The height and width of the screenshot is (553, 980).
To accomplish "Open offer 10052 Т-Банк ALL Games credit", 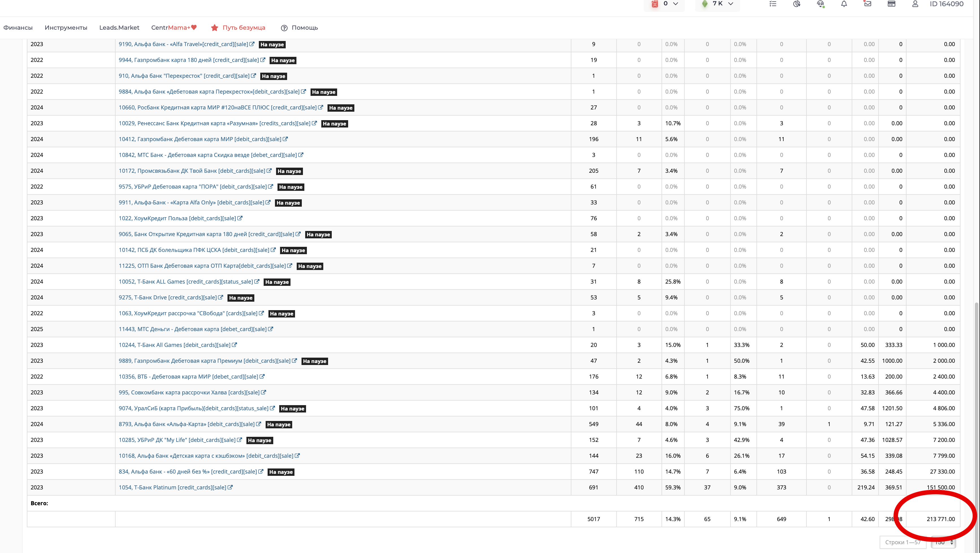I will [186, 282].
